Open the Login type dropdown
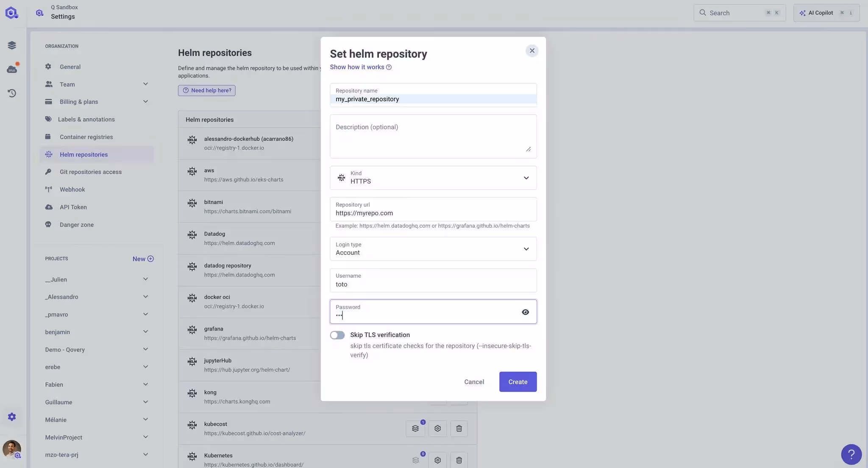The image size is (868, 468). click(433, 249)
